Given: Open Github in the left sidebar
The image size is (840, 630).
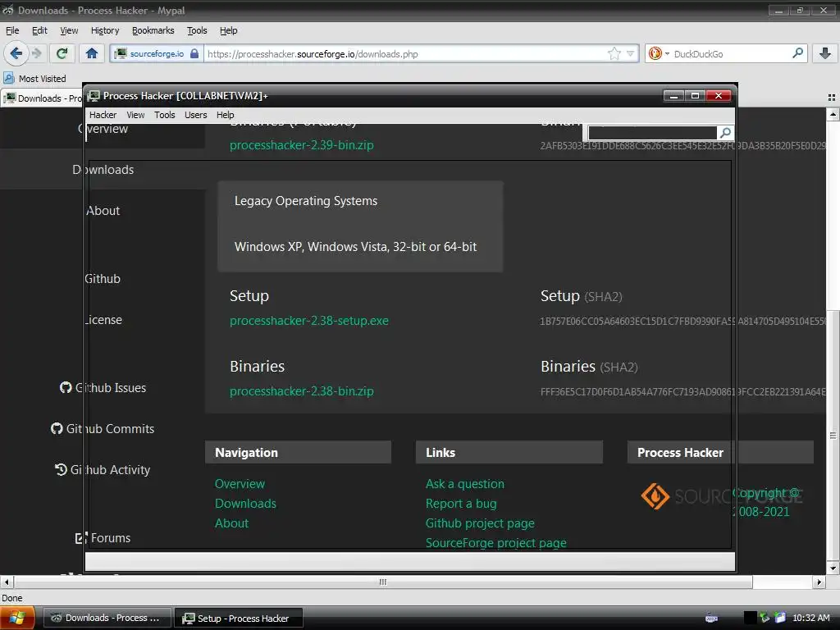Looking at the screenshot, I should (x=103, y=279).
